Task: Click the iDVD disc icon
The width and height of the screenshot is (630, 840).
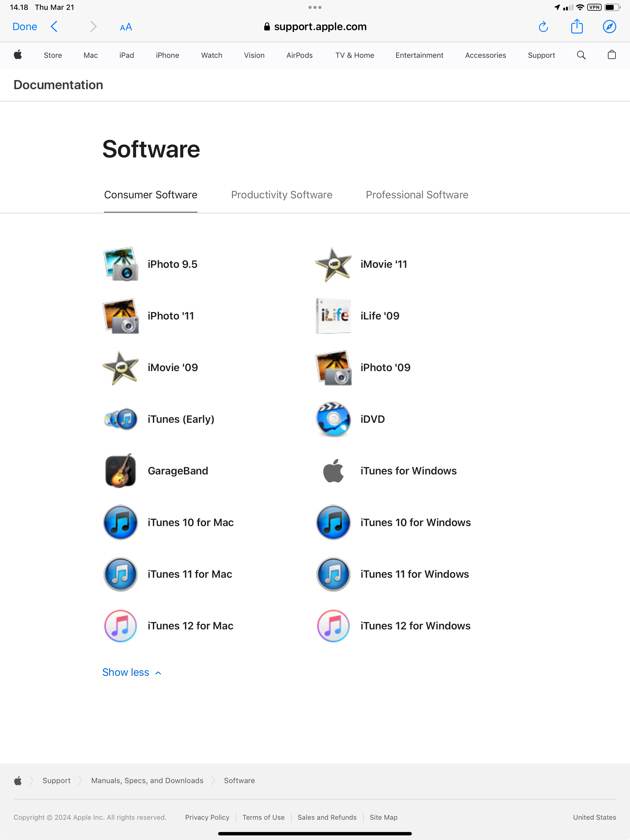Action: tap(333, 419)
